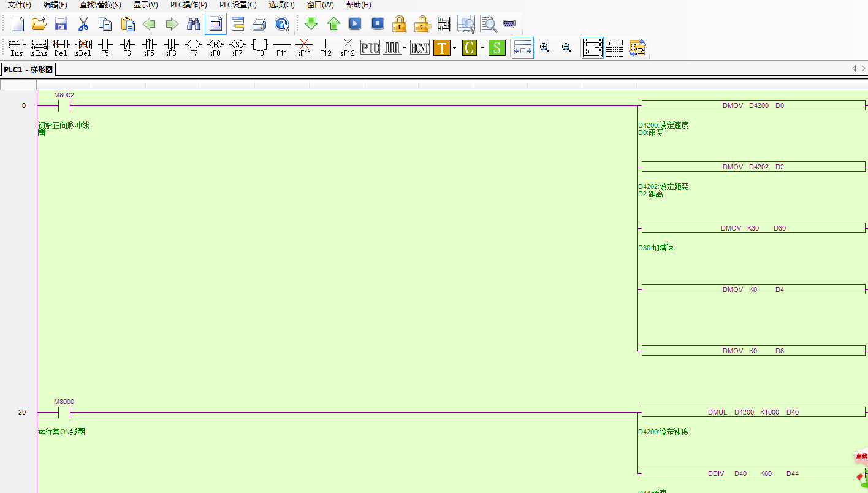Click the green download-to-PLC arrow icon
This screenshot has height=493, width=868.
[x=311, y=24]
